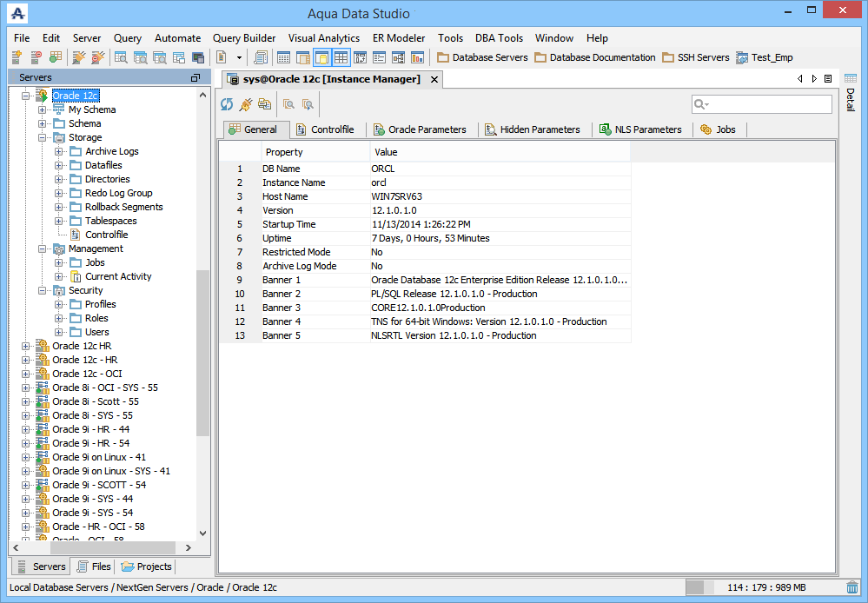Click the Instance Manager search input field
The height and width of the screenshot is (603, 868).
(x=762, y=104)
